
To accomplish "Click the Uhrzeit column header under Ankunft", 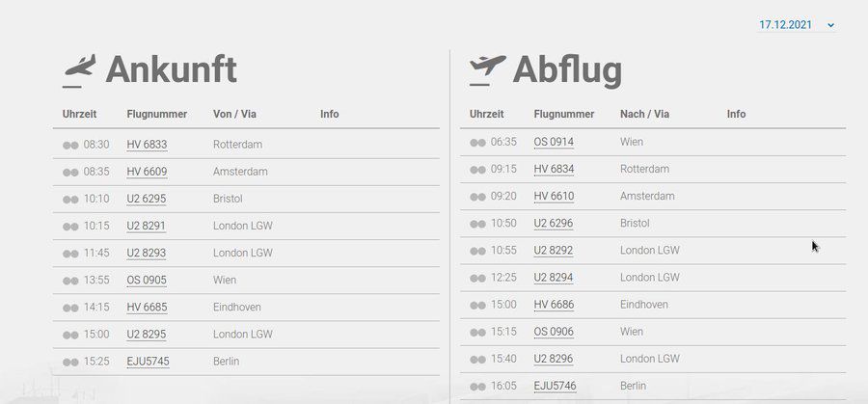I will click(79, 114).
